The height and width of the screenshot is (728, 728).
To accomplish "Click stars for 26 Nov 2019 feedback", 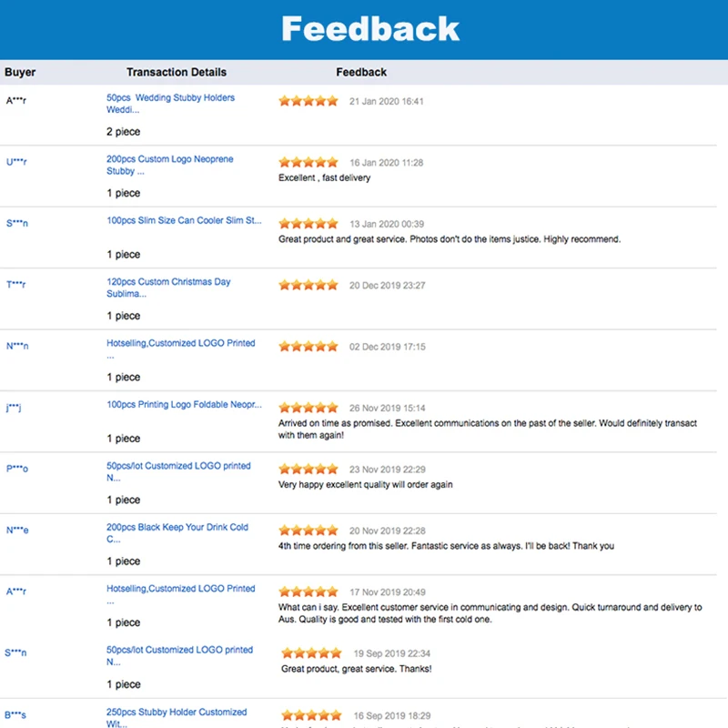I will click(x=308, y=408).
